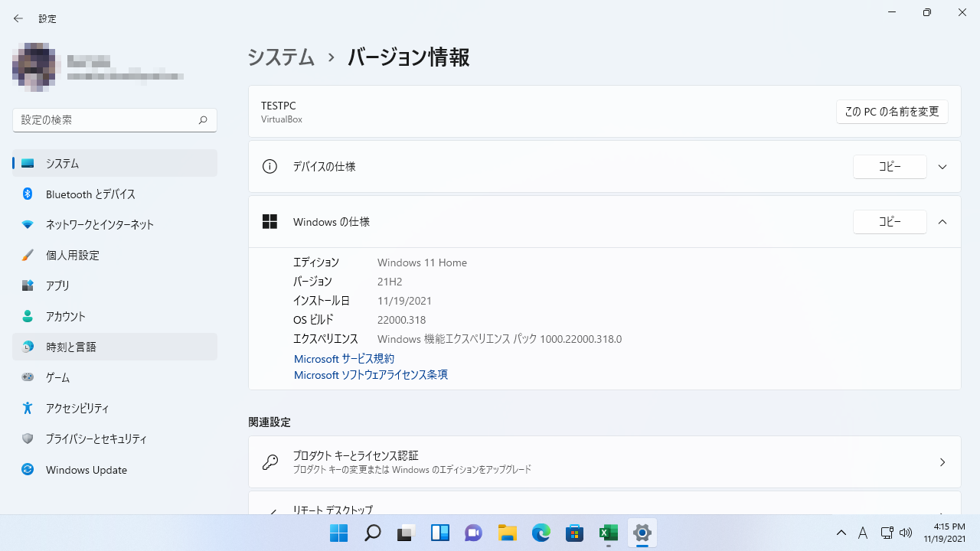Image resolution: width=980 pixels, height=551 pixels.
Task: Click the Bluetooth とデバイス sidebar icon
Action: coord(28,194)
